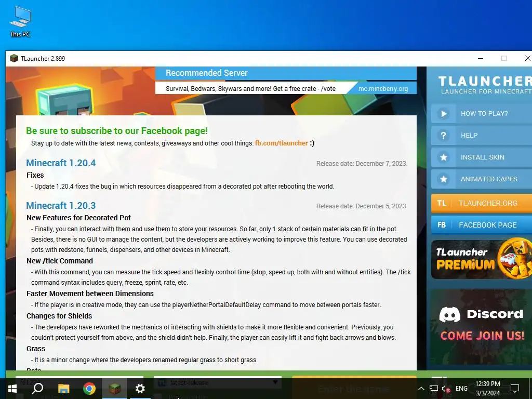Open Settings gear in the taskbar
The image size is (532, 399).
(x=140, y=389)
